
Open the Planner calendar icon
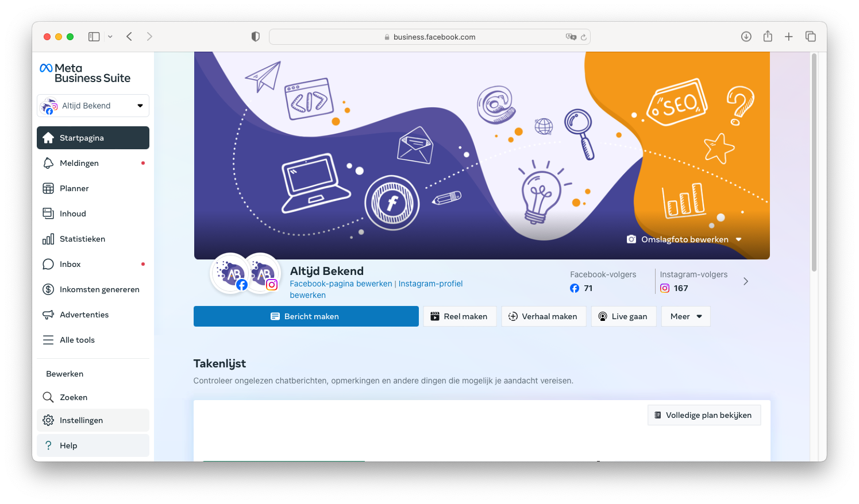tap(48, 188)
